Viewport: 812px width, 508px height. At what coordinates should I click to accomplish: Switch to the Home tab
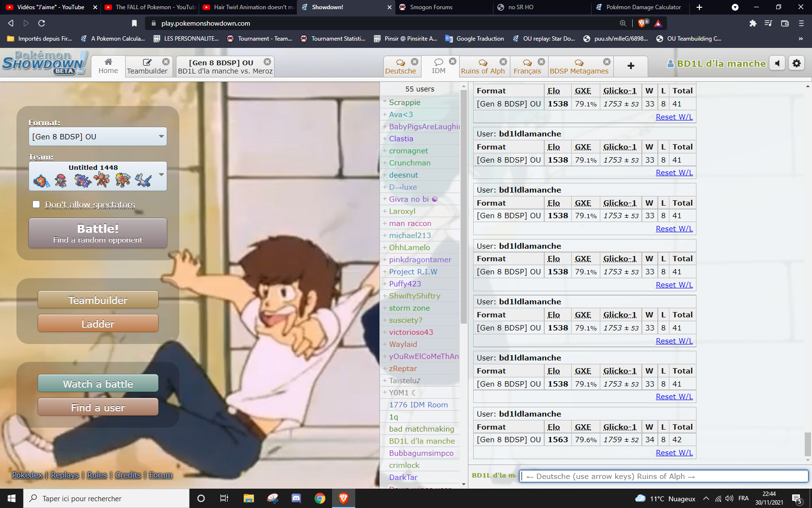108,66
